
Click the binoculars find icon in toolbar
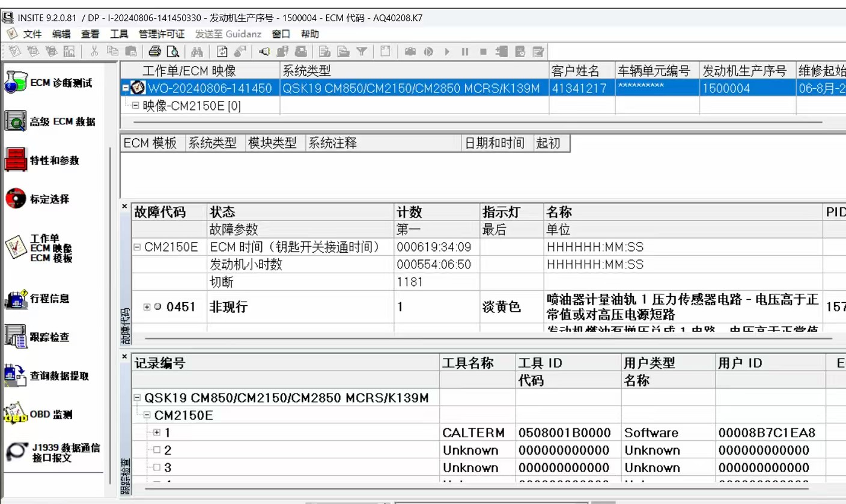[x=196, y=52]
